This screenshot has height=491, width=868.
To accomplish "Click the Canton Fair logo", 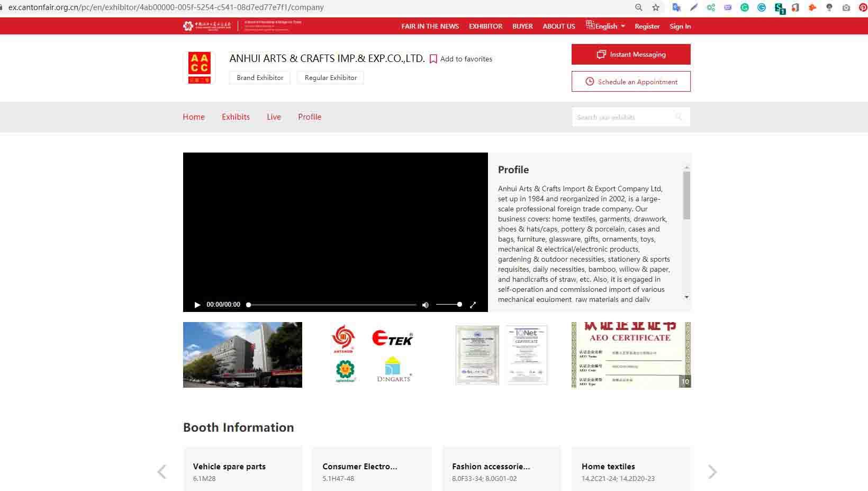I will tap(207, 26).
